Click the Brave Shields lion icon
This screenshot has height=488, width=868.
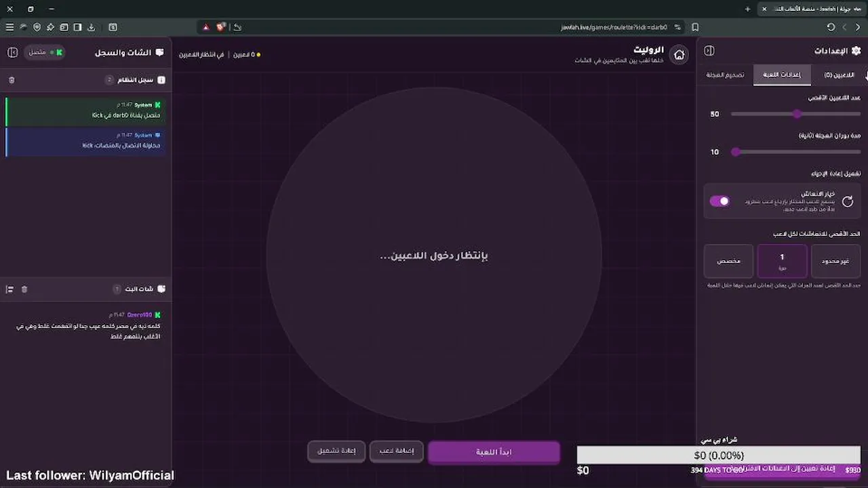220,27
